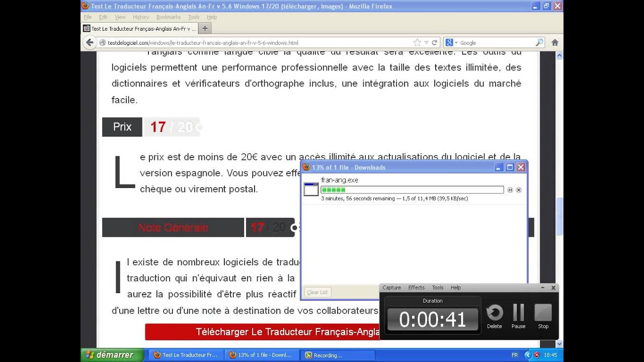Click fran-ang.exe filename text

340,180
